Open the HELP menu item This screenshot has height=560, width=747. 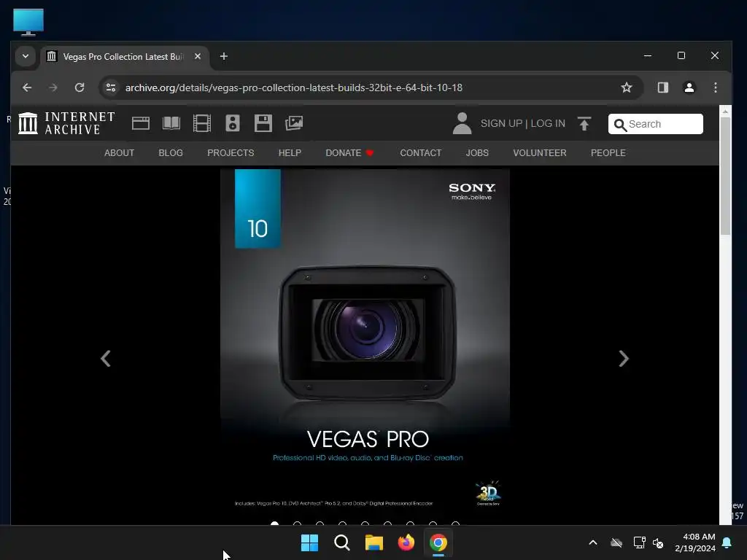[290, 153]
